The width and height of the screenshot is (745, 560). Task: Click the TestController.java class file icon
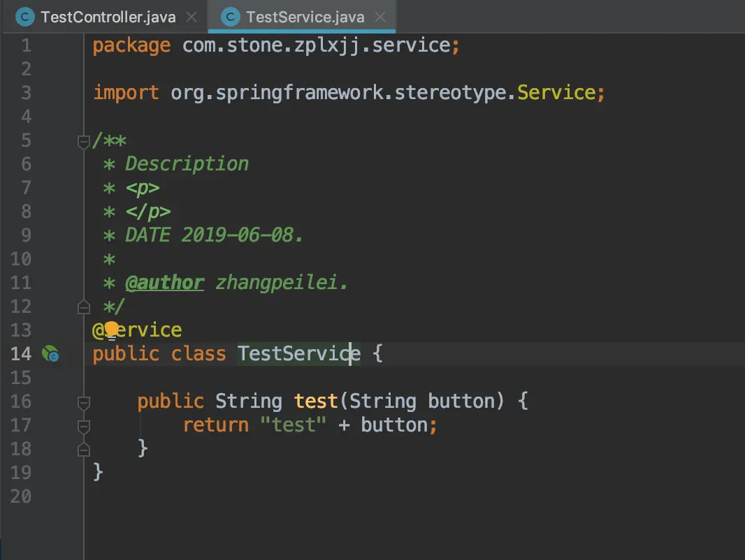(25, 17)
